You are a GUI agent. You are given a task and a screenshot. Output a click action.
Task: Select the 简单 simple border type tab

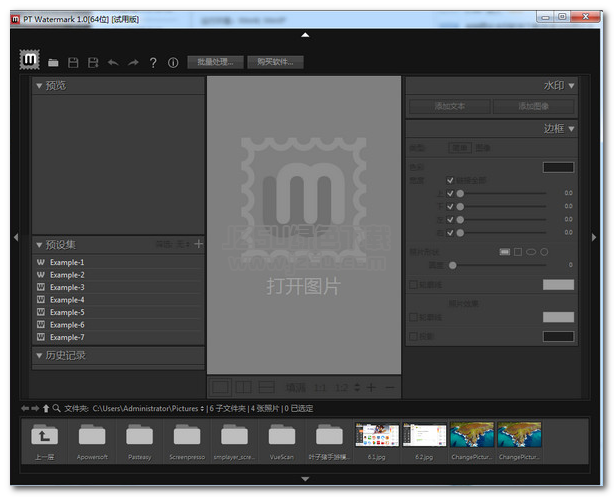[x=460, y=148]
